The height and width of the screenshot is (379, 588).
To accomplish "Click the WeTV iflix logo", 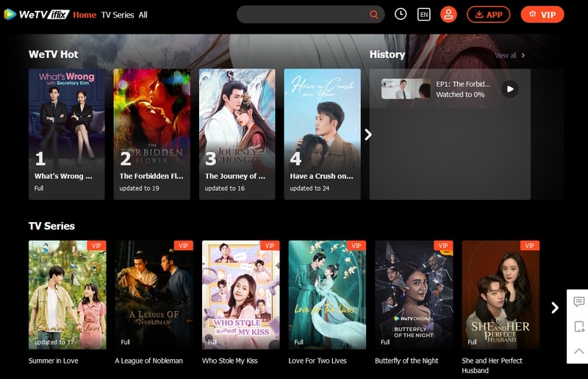I will 36,15.
